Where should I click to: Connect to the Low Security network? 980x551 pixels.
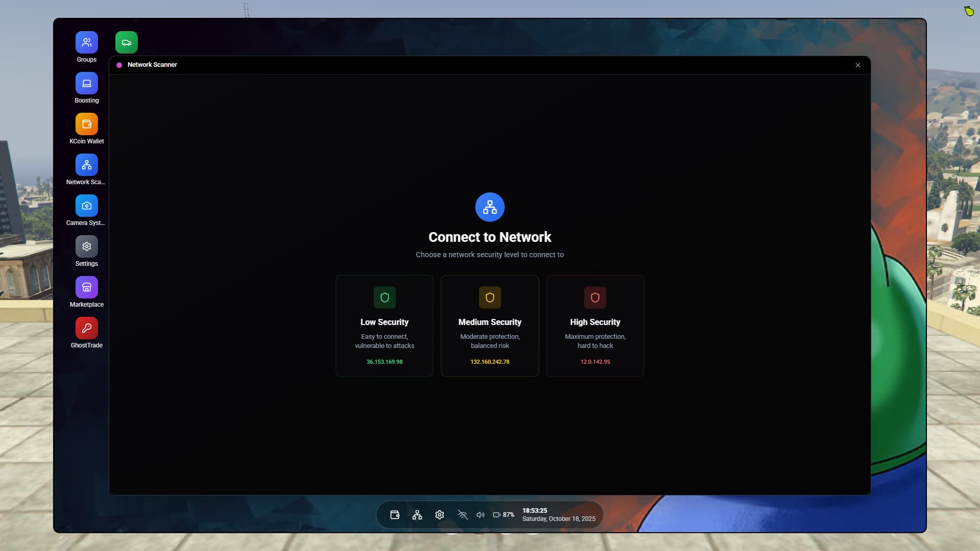coord(384,326)
